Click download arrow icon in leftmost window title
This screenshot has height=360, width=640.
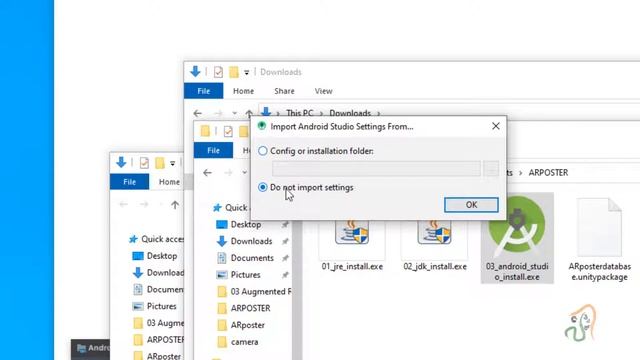[121, 162]
